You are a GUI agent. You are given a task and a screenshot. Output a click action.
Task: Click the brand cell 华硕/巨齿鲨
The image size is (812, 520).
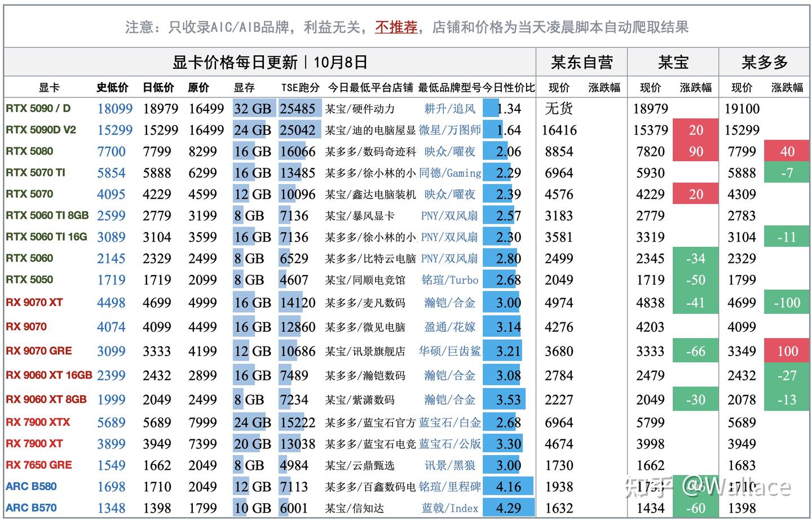click(x=450, y=351)
